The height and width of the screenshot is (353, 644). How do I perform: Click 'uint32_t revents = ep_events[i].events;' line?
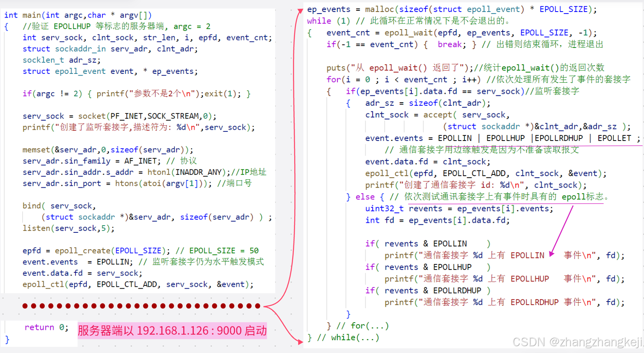tap(459, 208)
